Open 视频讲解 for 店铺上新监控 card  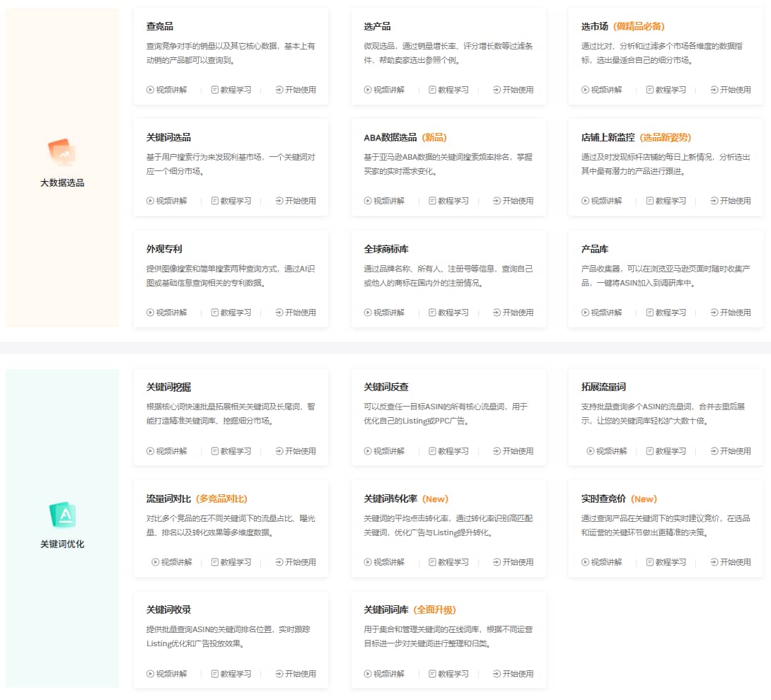click(x=601, y=201)
